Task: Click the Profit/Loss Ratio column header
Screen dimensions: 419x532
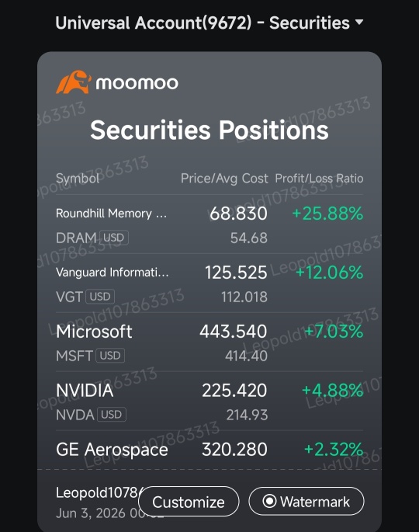Action: point(319,179)
